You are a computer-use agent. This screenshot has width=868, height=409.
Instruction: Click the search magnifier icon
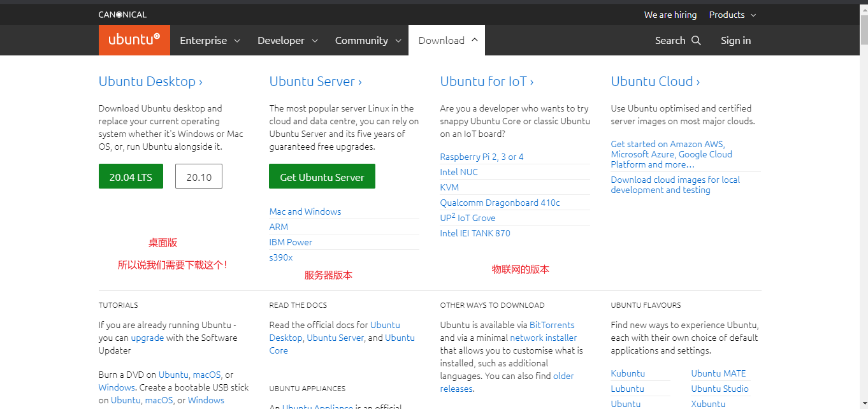696,40
